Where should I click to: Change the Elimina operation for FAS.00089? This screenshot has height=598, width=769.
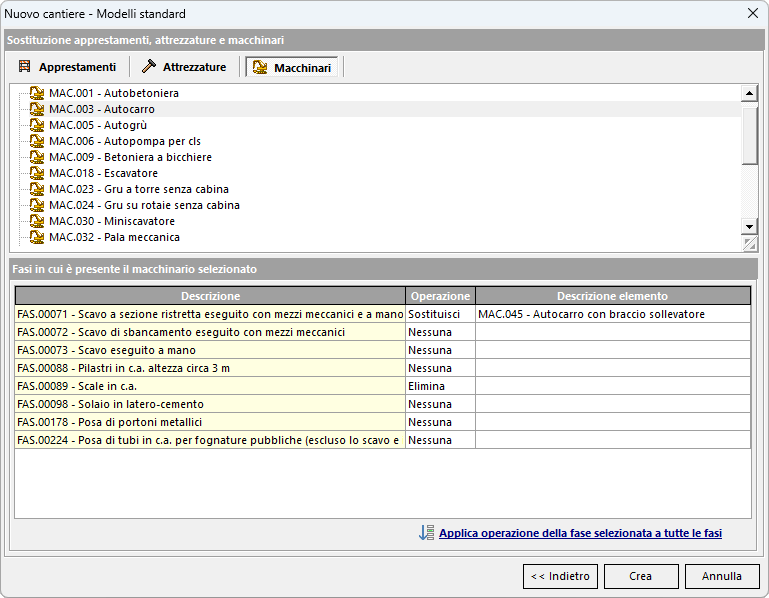pos(440,386)
